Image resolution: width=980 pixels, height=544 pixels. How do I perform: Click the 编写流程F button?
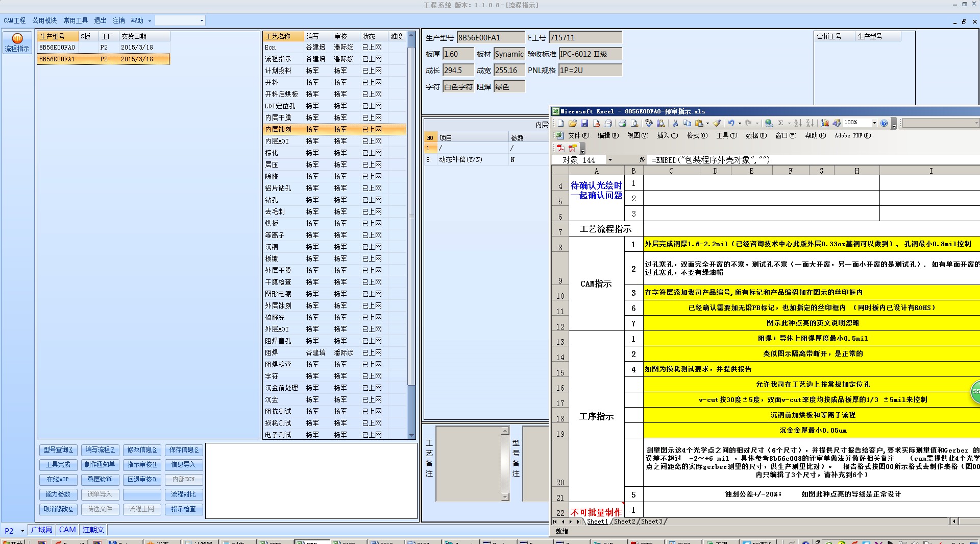pos(100,450)
